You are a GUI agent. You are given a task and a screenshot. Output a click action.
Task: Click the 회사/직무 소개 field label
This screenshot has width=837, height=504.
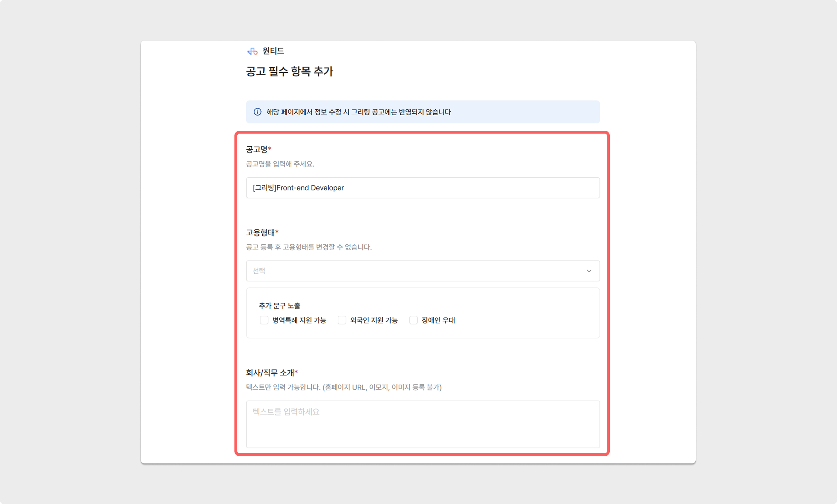pyautogui.click(x=270, y=373)
